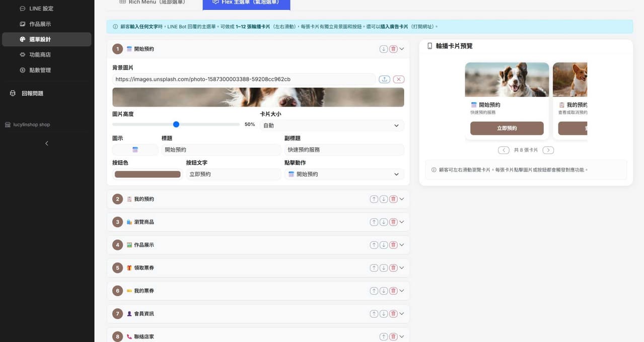
Task: Click the 標題 input field
Action: tap(221, 150)
